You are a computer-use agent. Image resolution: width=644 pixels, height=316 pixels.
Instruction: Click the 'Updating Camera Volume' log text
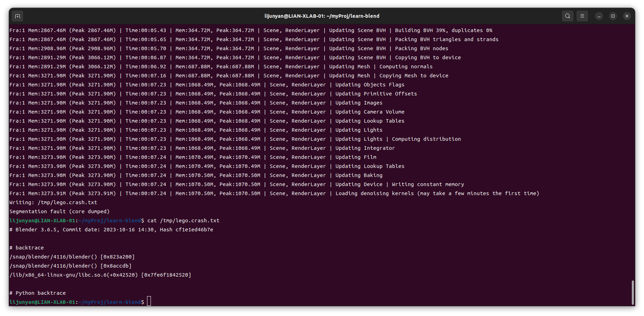pos(370,112)
